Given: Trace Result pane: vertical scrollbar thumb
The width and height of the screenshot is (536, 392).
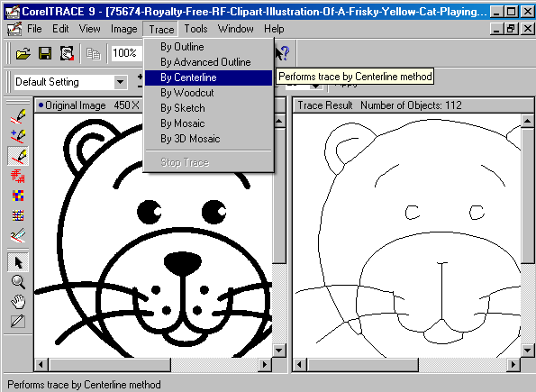Looking at the screenshot, I should pos(527,196).
